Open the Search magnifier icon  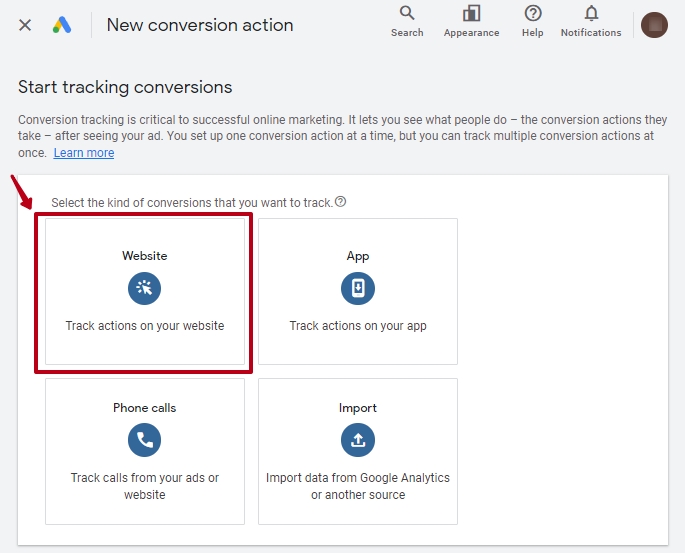click(x=407, y=13)
